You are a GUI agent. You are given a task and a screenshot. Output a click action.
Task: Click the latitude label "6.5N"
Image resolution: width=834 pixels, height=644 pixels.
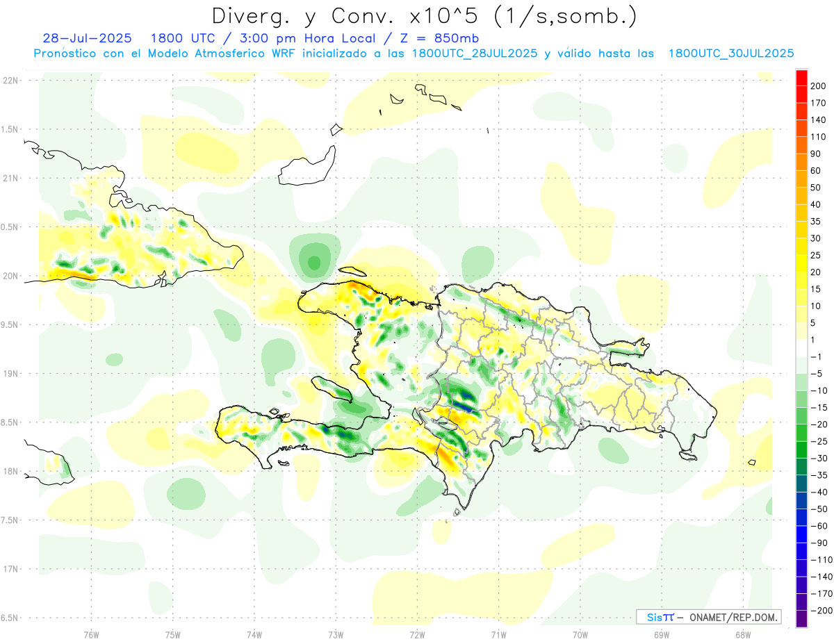pyautogui.click(x=10, y=618)
